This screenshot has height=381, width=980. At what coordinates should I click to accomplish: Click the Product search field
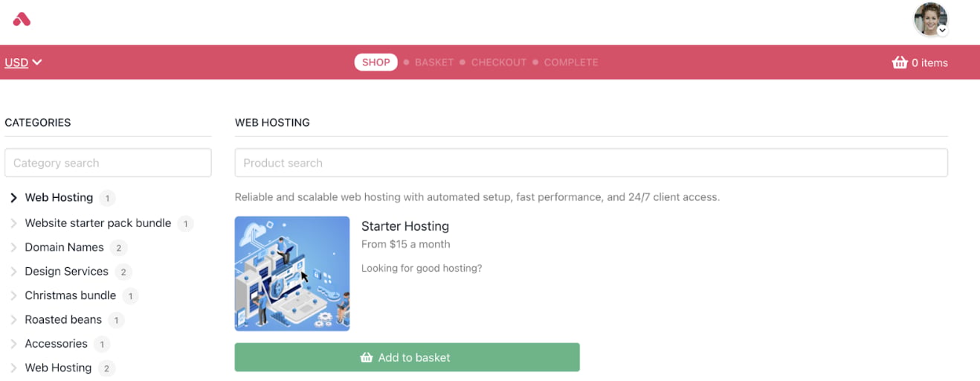(x=591, y=163)
